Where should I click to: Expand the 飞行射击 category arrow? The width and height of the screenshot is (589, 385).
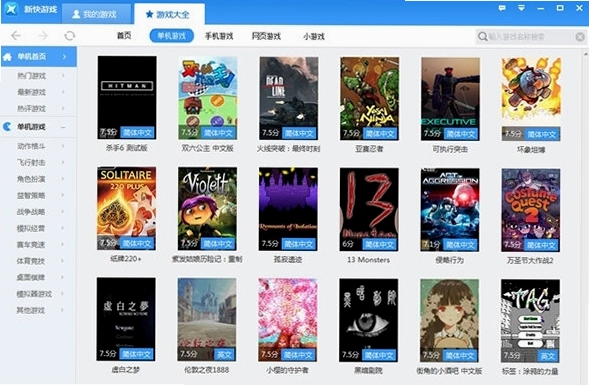(63, 162)
